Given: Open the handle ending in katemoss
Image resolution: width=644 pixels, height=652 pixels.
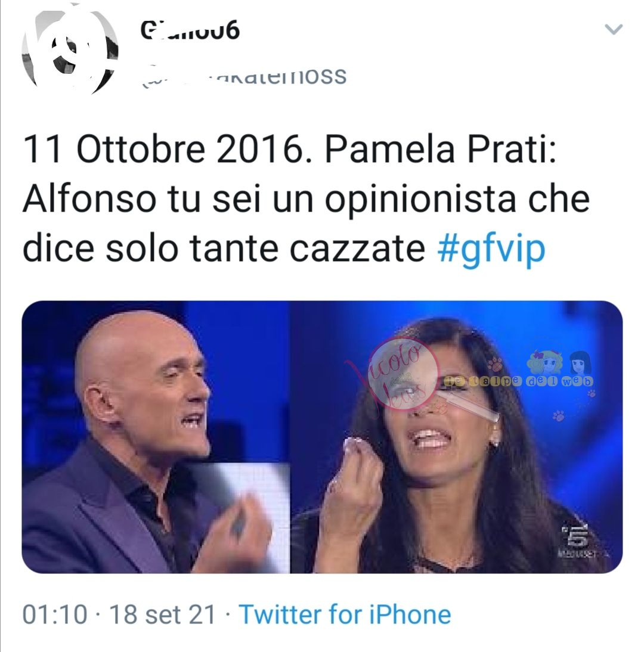Looking at the screenshot, I should [244, 76].
